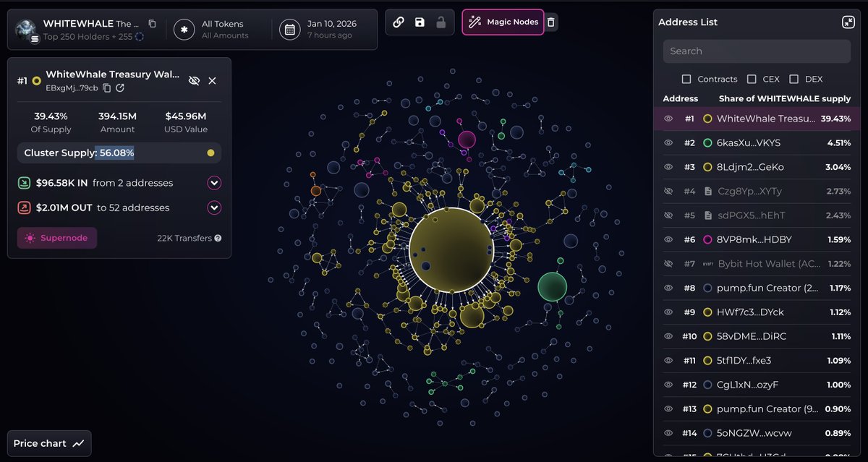868x462 pixels.
Task: Copy the EBxgMj..79cb wallet address
Action: [106, 87]
